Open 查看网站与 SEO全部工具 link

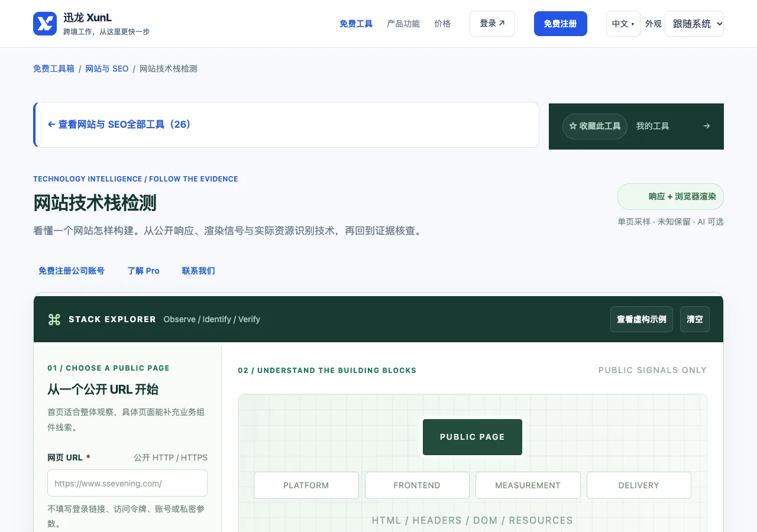(119, 125)
